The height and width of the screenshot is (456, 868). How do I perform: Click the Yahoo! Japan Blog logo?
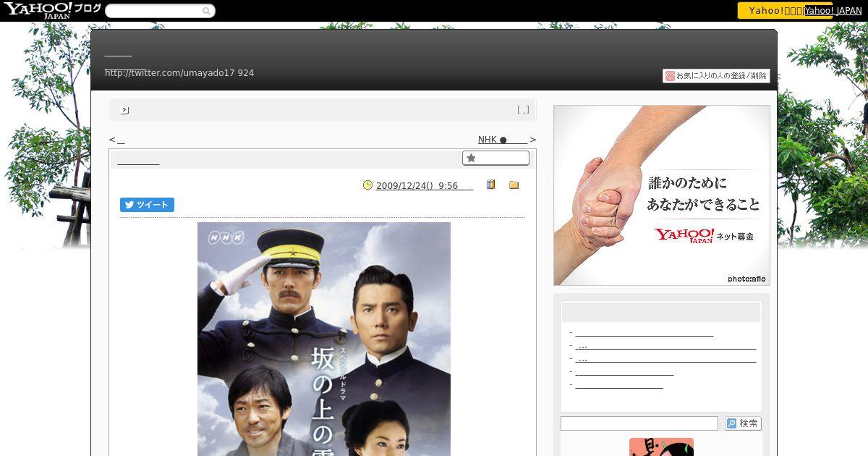(x=51, y=10)
